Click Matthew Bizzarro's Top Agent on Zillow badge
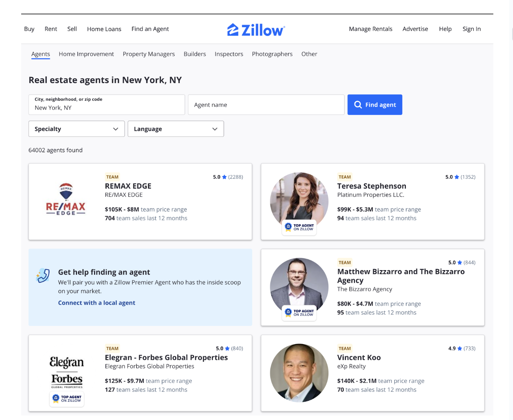The image size is (513, 420). click(299, 313)
